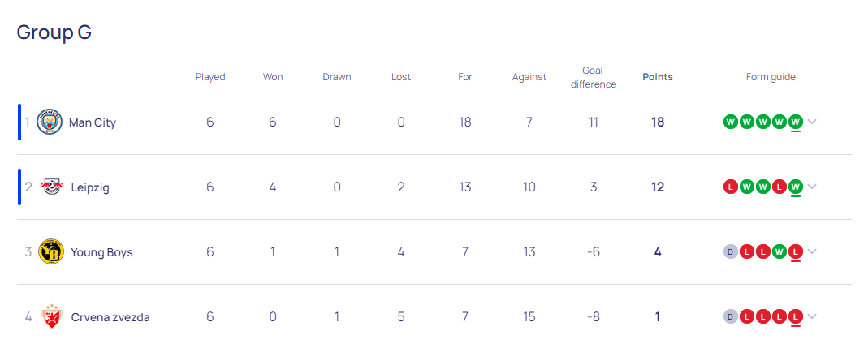
Task: Click the Goal difference column header
Action: point(594,77)
